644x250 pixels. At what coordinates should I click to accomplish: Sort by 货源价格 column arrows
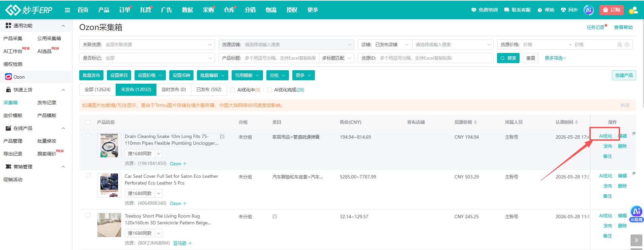[475, 122]
